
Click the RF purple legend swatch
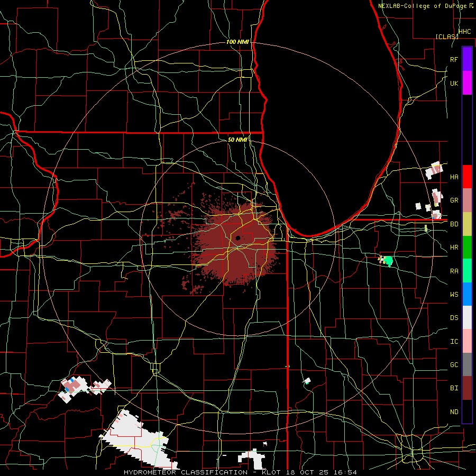coord(467,59)
